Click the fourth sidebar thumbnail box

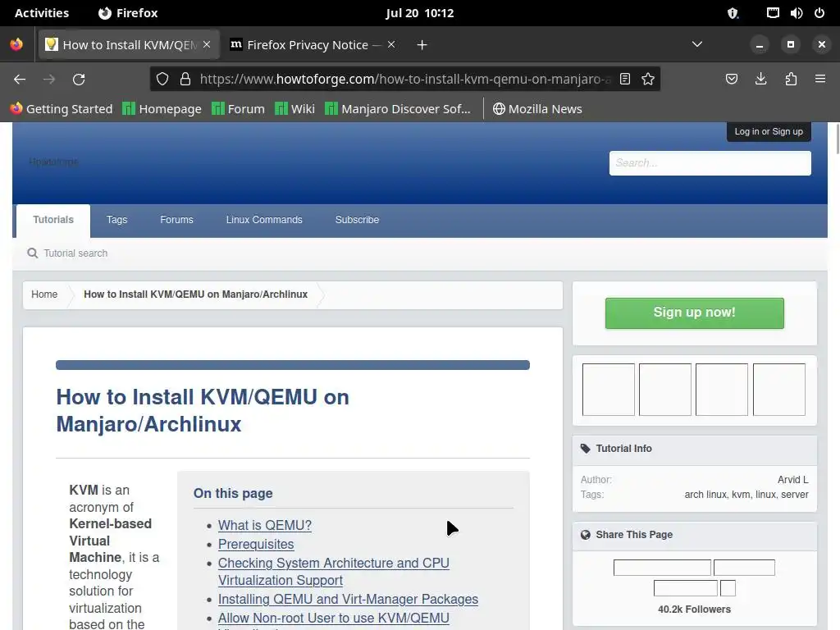pos(779,390)
